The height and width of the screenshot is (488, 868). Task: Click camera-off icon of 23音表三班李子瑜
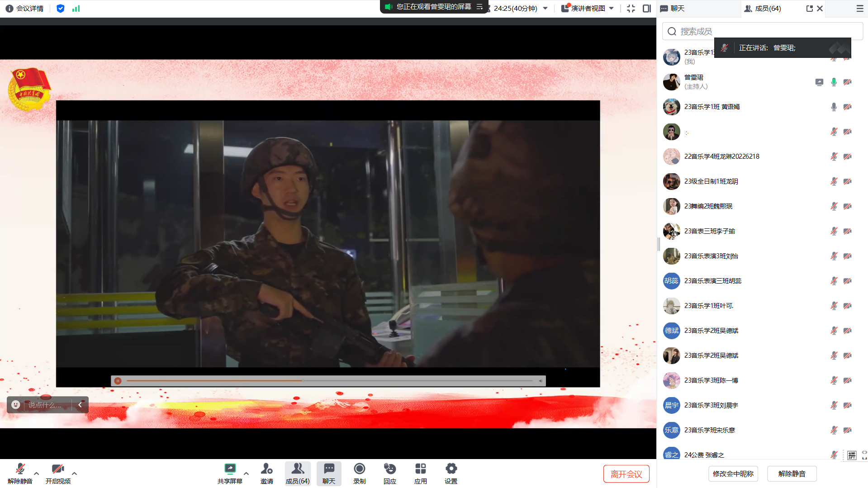[848, 231]
